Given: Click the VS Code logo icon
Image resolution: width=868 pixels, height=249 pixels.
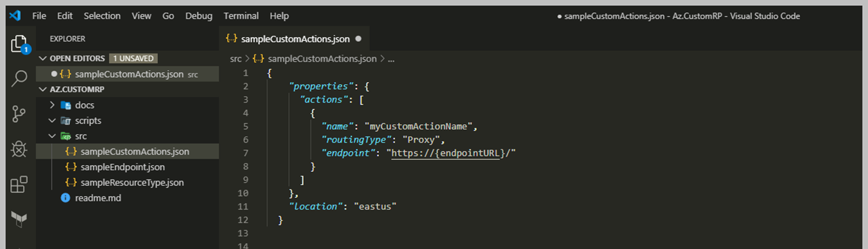Looking at the screenshot, I should 15,15.
